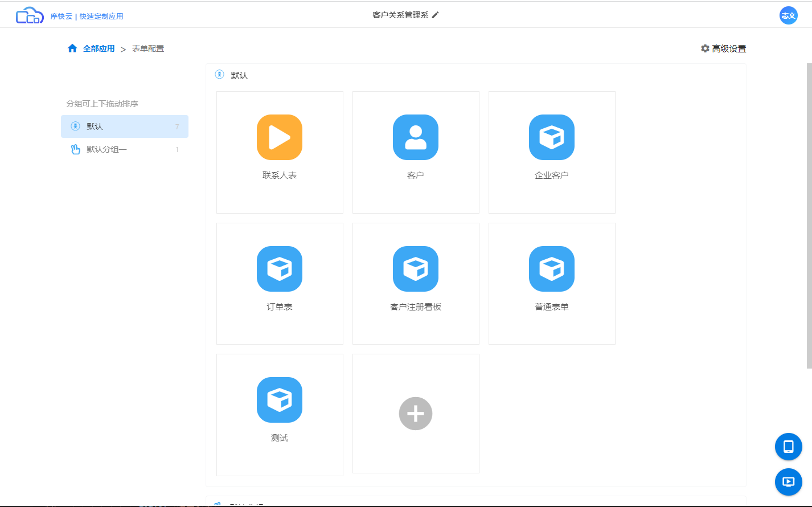
Task: Click the 分组可上下拖动排序 hint text
Action: pyautogui.click(x=102, y=104)
